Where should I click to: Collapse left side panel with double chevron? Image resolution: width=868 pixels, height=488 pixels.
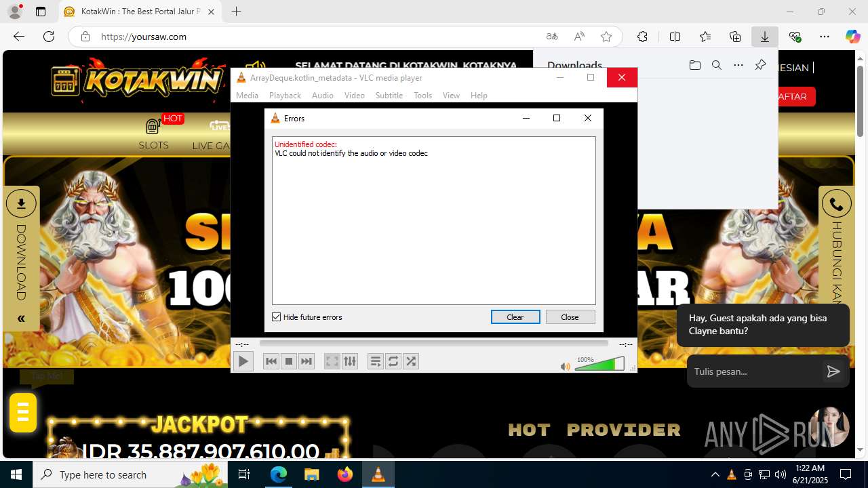(x=21, y=319)
